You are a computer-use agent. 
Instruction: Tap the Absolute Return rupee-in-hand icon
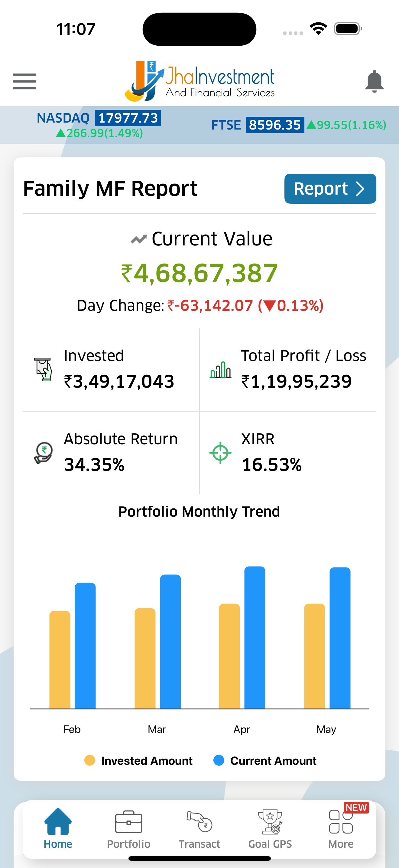[x=43, y=452]
